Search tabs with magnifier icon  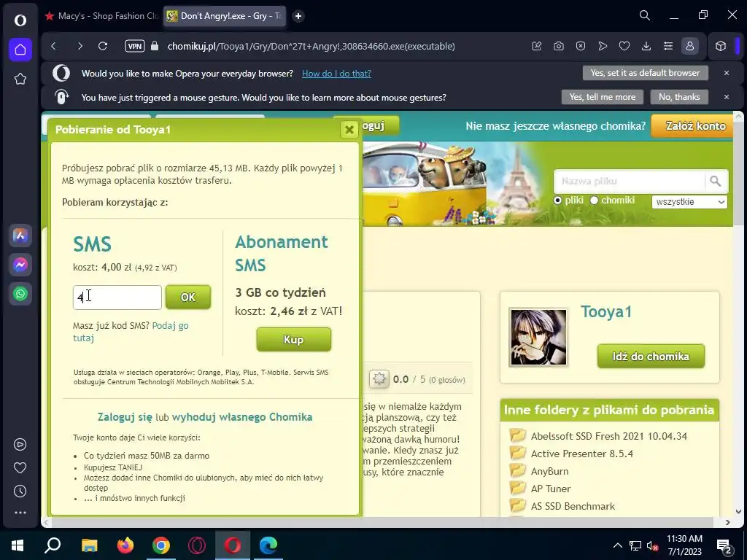pyautogui.click(x=645, y=16)
